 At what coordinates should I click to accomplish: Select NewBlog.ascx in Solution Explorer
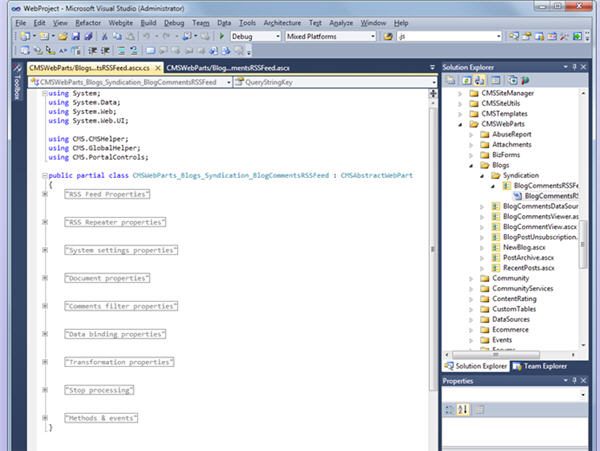[523, 246]
